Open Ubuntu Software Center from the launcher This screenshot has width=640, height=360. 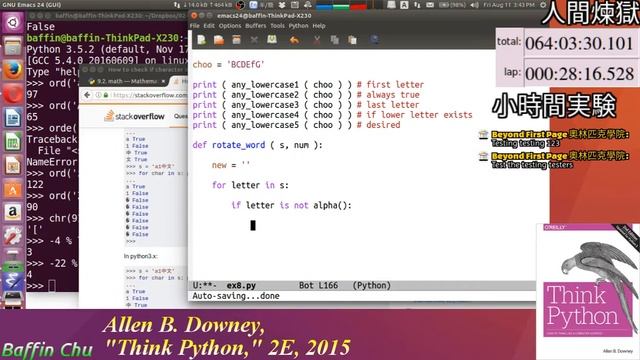coord(13,190)
